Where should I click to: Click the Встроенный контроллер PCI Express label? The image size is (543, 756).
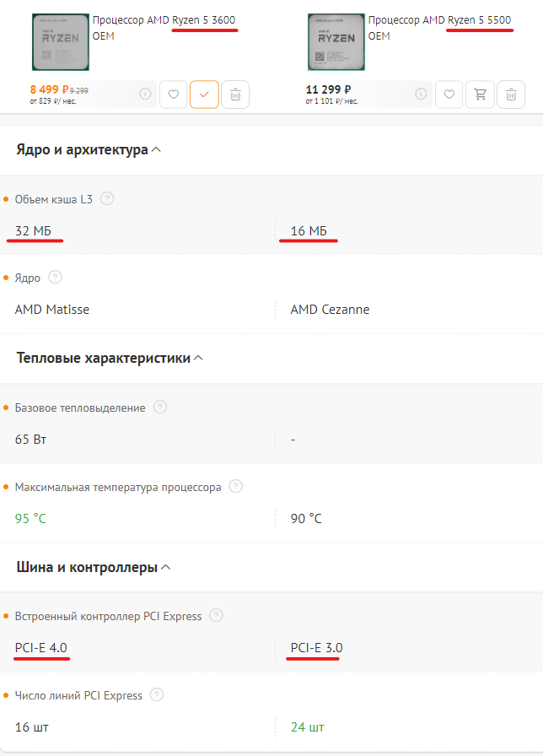(109, 616)
